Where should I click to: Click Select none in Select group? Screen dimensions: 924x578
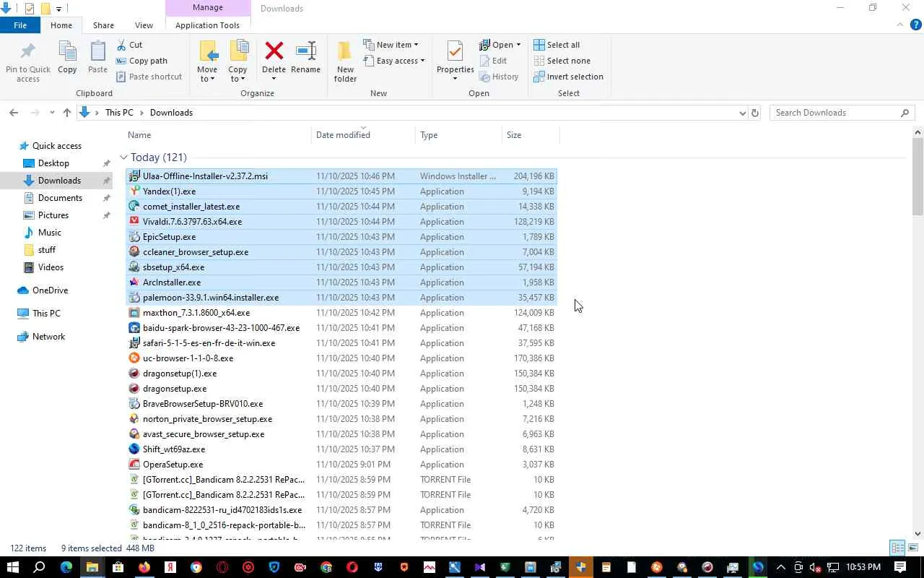pyautogui.click(x=562, y=61)
